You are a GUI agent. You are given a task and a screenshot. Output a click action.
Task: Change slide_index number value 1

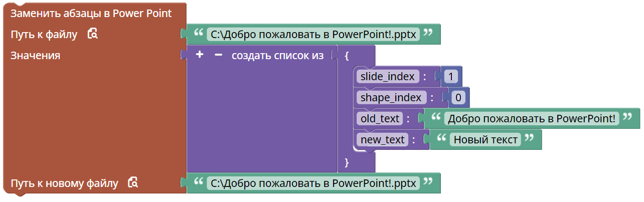pyautogui.click(x=451, y=77)
